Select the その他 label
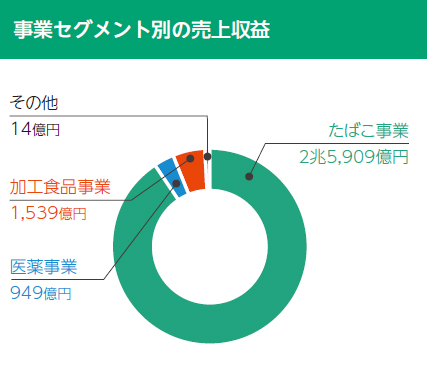 click(34, 103)
